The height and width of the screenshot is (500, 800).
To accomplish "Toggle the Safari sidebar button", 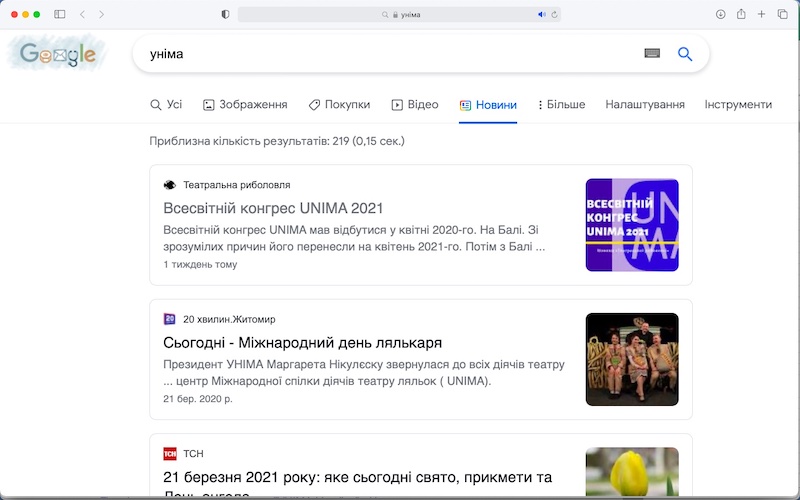I will [60, 14].
